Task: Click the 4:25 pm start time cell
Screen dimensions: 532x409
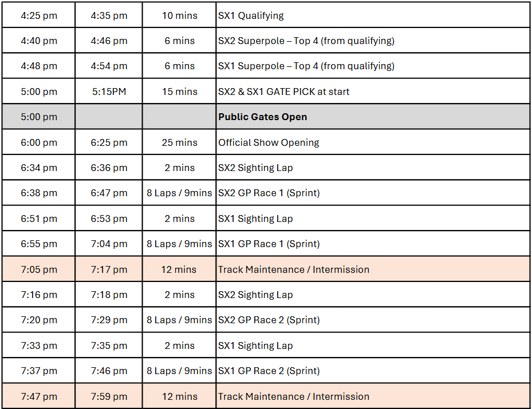Action: (x=39, y=15)
